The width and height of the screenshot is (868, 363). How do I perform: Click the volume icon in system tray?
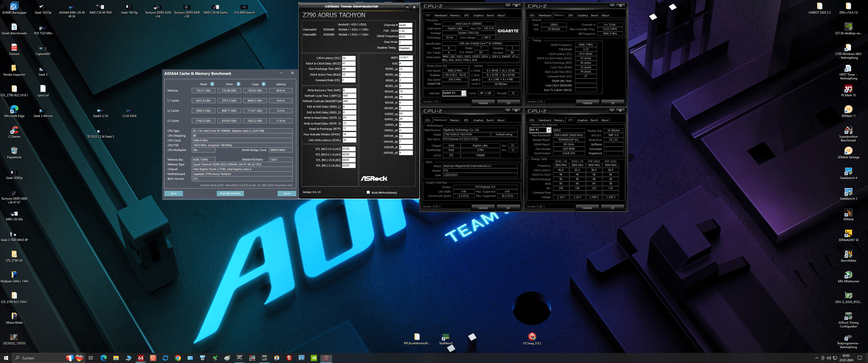pos(829,358)
